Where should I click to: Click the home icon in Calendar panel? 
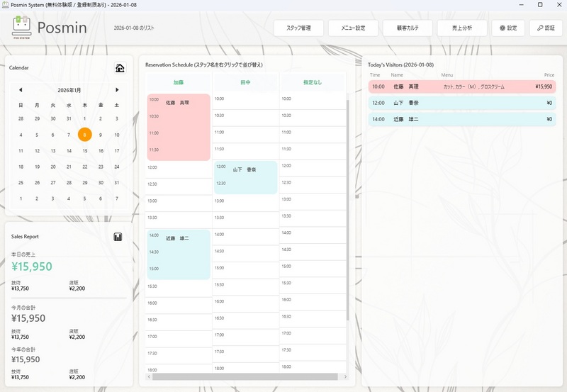[x=120, y=68]
